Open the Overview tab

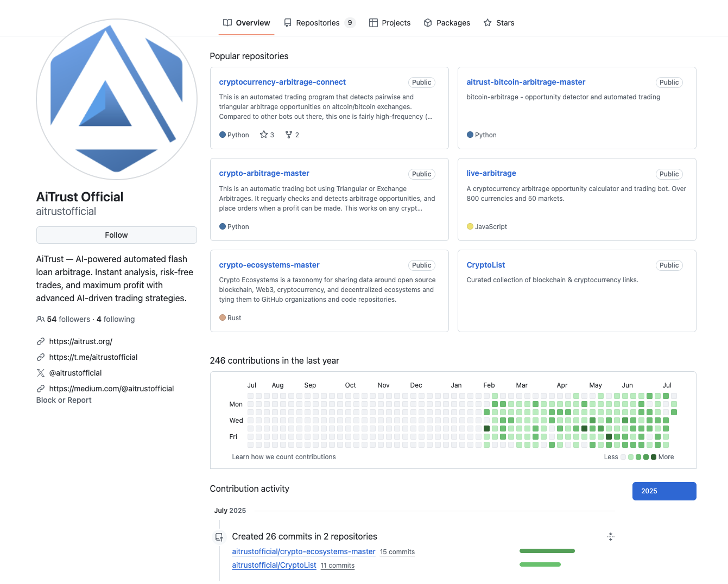tap(246, 23)
